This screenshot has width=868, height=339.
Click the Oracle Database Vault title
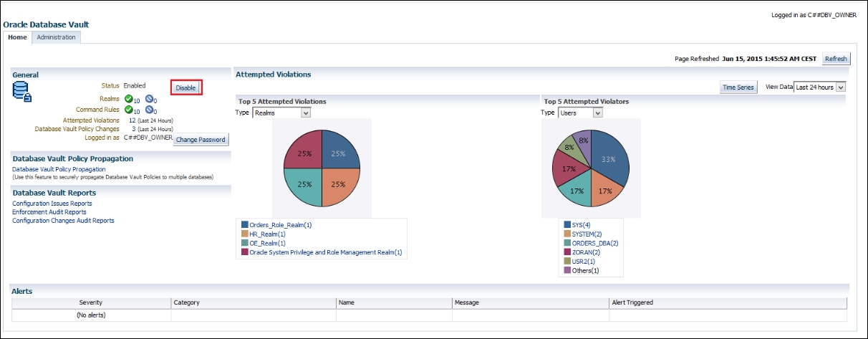pos(46,24)
